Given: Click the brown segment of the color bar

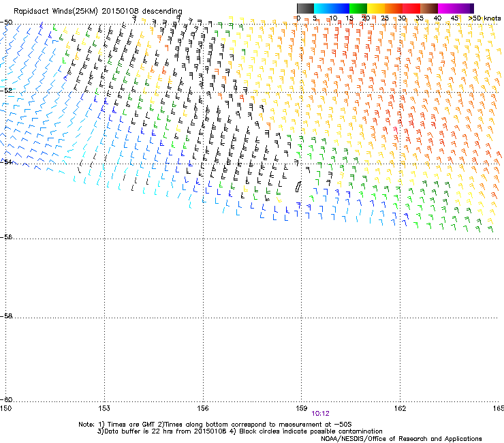Looking at the screenshot, I should tap(429, 8).
